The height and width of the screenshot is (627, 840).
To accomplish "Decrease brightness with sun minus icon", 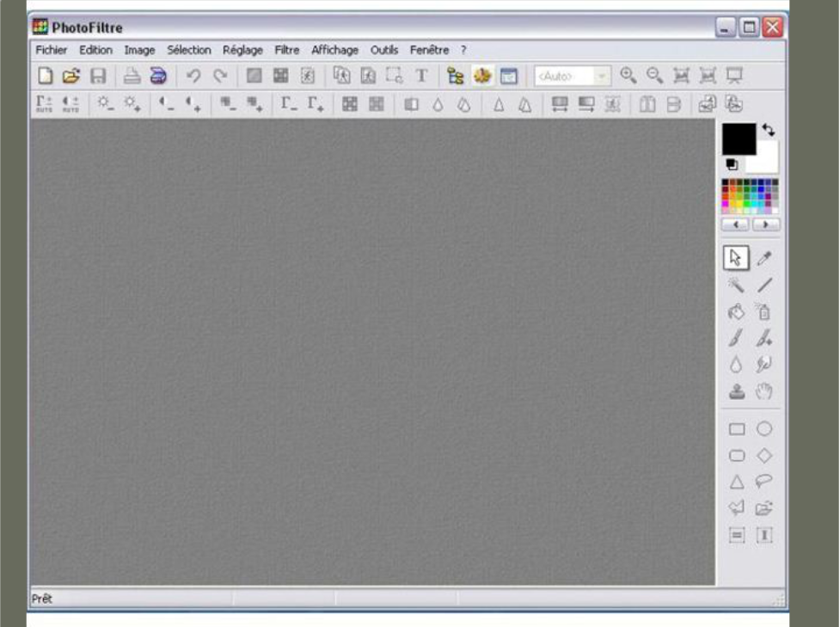I will [x=105, y=103].
